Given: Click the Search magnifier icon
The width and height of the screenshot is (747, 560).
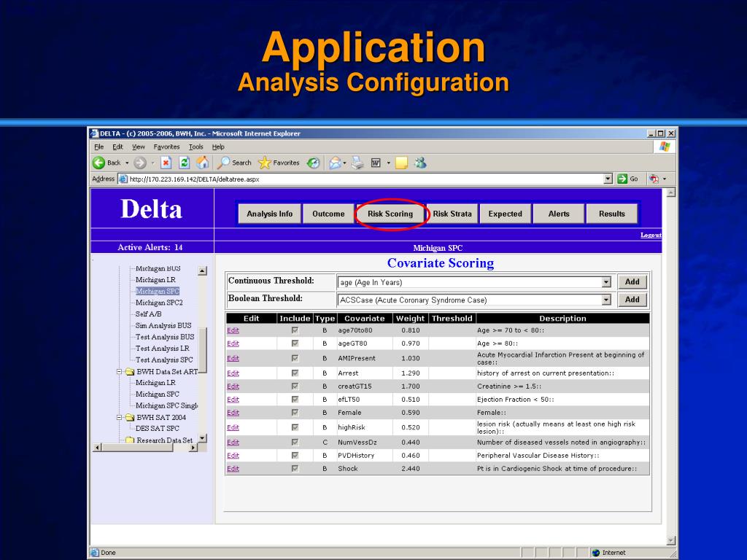Looking at the screenshot, I should coord(223,163).
